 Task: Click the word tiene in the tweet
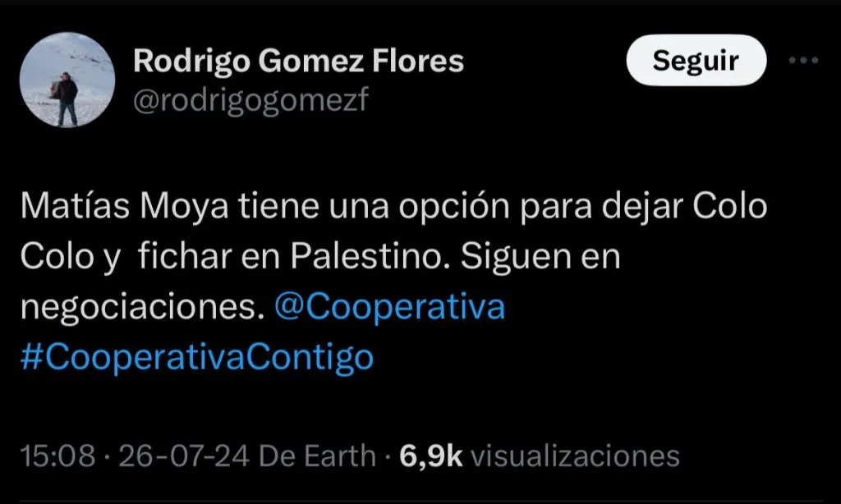click(278, 206)
